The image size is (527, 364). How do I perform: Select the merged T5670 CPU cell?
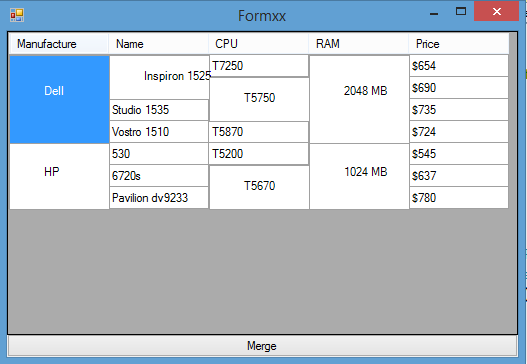pos(259,188)
